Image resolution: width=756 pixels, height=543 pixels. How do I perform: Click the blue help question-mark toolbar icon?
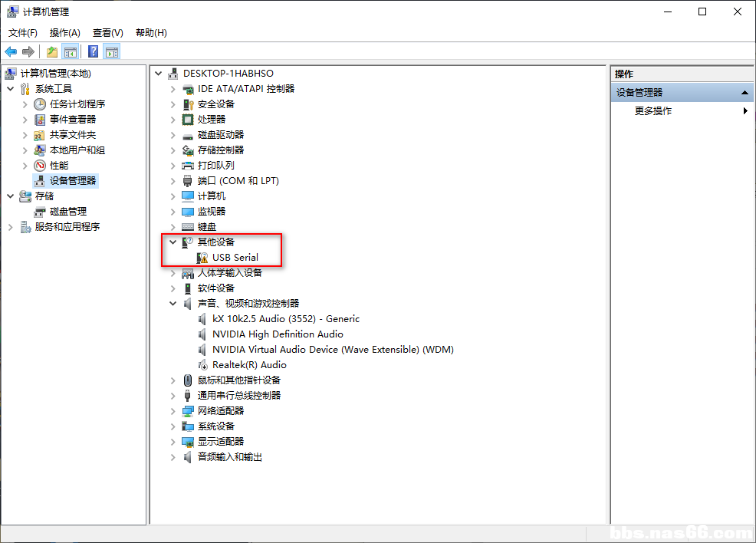[93, 51]
